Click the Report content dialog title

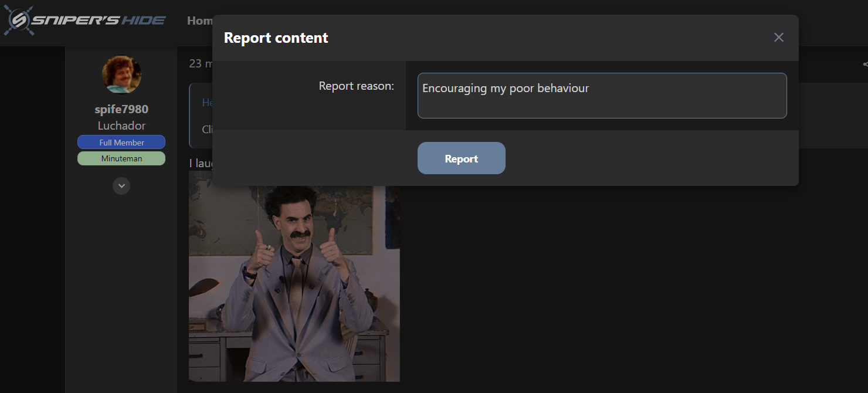click(276, 38)
